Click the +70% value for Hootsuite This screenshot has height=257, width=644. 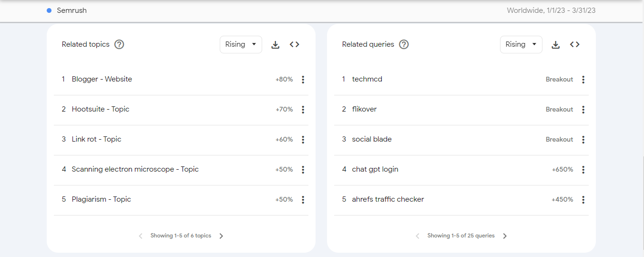click(x=284, y=110)
